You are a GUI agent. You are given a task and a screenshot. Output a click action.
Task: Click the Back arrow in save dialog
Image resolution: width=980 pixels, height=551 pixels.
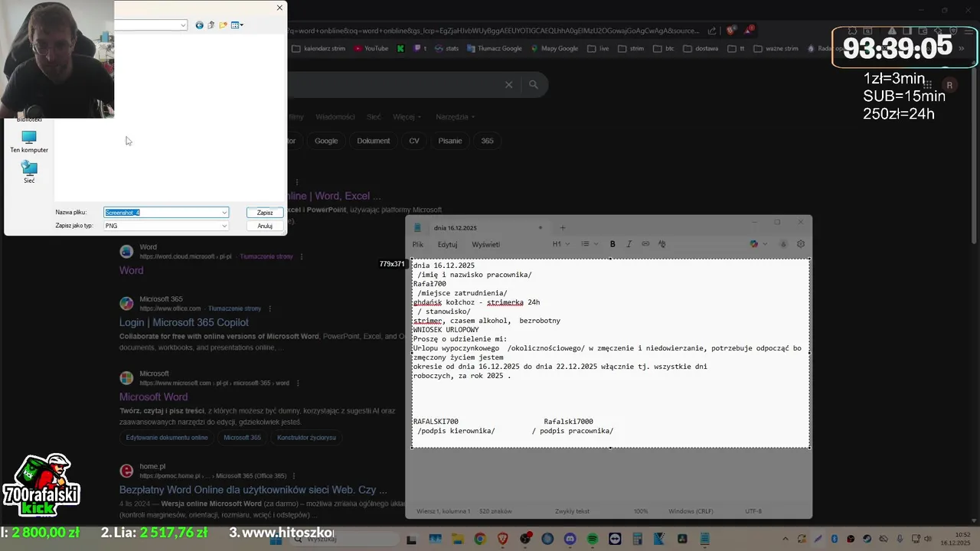199,25
